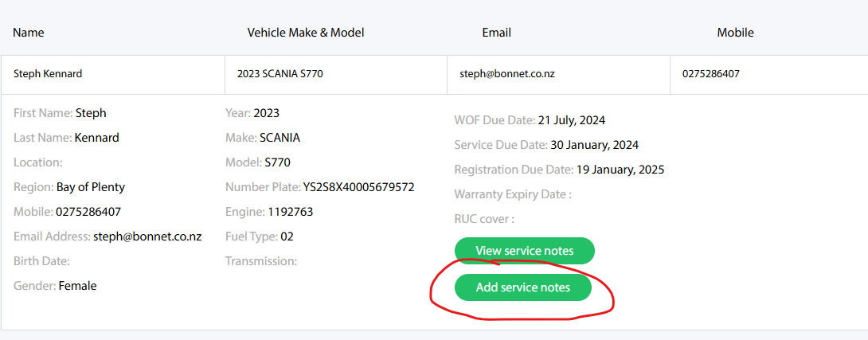Screen dimensions: 868x340
Task: Click the Gender value Female
Action: 78,285
